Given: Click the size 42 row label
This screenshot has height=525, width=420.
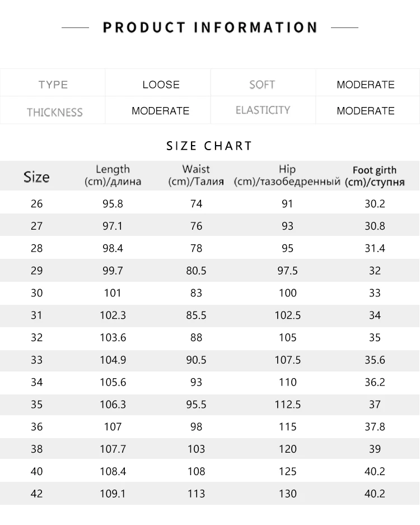Looking at the screenshot, I should pos(37,494).
